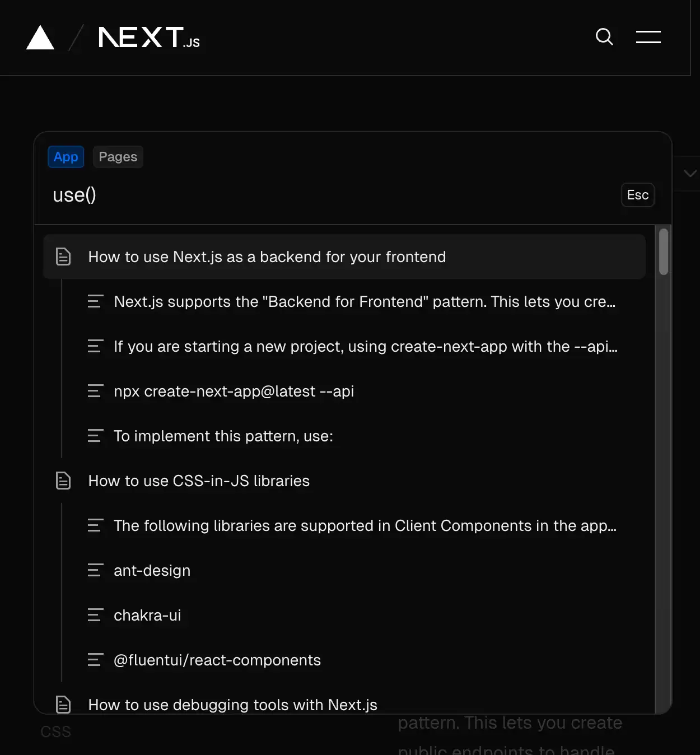Focus the search input containing use()

coord(330,195)
